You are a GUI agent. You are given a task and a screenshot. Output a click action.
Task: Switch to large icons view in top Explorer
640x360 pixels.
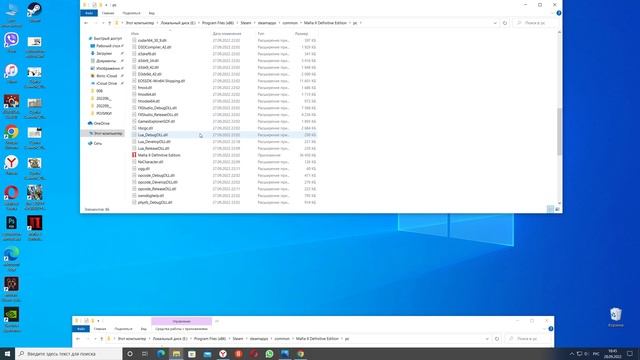coord(557,209)
